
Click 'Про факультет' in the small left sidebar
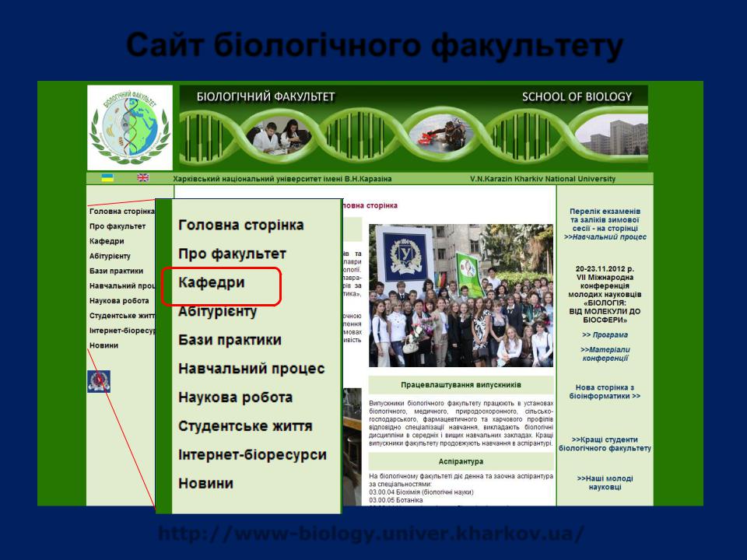117,226
